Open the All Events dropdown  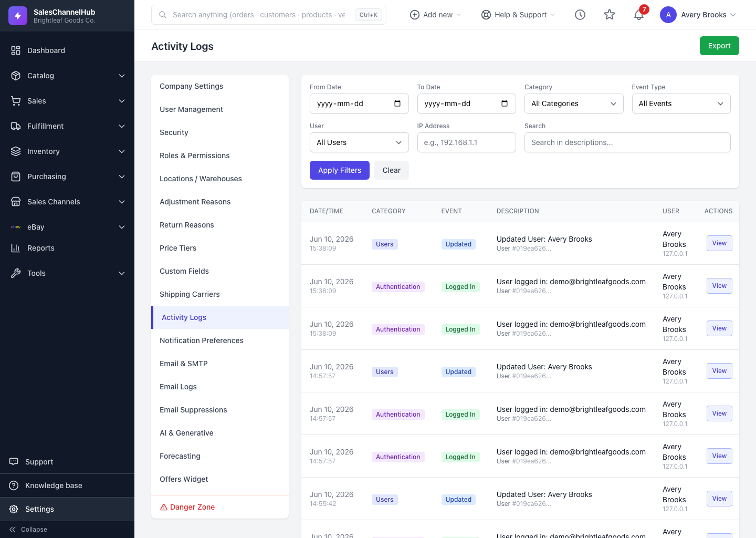click(x=681, y=104)
